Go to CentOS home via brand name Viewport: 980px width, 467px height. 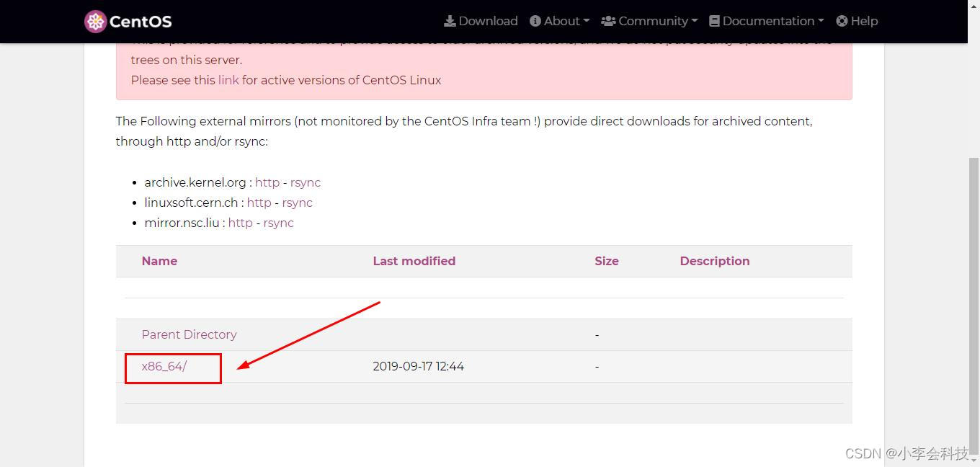pos(141,22)
